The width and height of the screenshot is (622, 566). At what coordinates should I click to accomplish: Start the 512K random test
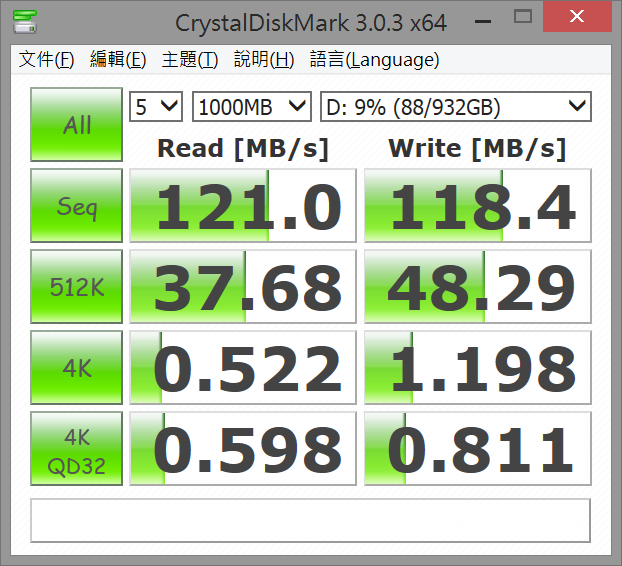77,286
